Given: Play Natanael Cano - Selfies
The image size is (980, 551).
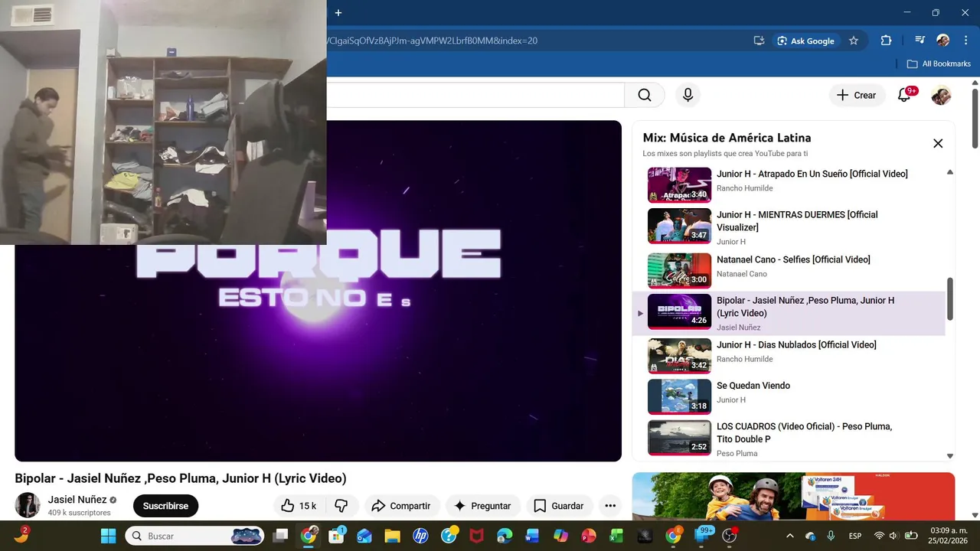Looking at the screenshot, I should tap(789, 270).
